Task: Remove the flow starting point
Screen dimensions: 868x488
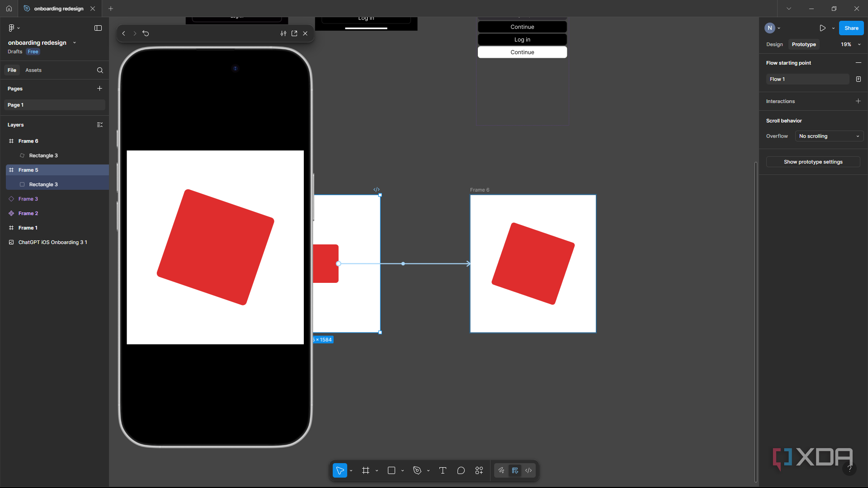Action: click(x=858, y=63)
